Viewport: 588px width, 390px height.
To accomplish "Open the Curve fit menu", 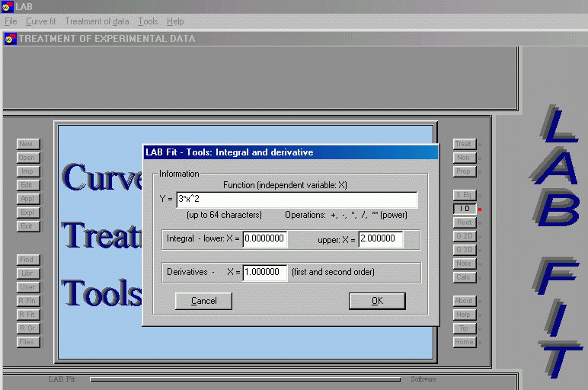I will click(x=41, y=21).
